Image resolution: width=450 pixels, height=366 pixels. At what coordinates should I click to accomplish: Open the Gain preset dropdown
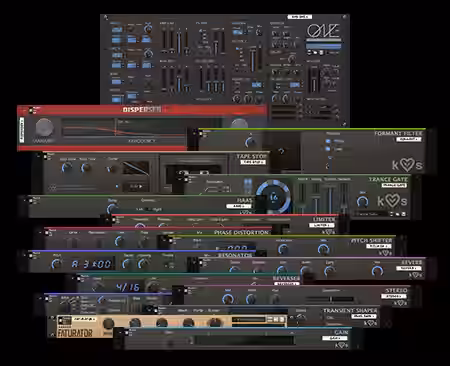(335, 338)
